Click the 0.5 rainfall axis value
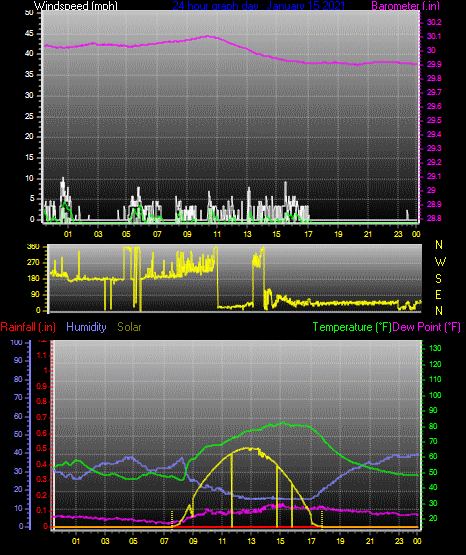466x555 pixels. click(42, 448)
